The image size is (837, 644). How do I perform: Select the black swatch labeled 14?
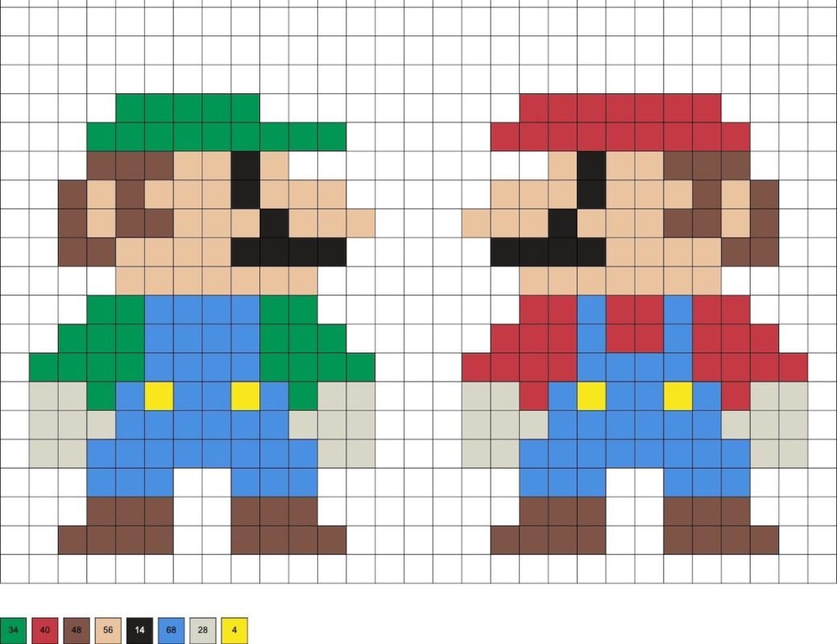(139, 630)
